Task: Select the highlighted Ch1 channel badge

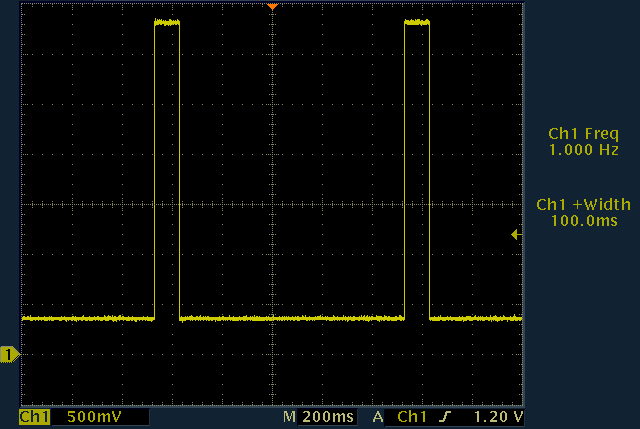Action: [35, 416]
